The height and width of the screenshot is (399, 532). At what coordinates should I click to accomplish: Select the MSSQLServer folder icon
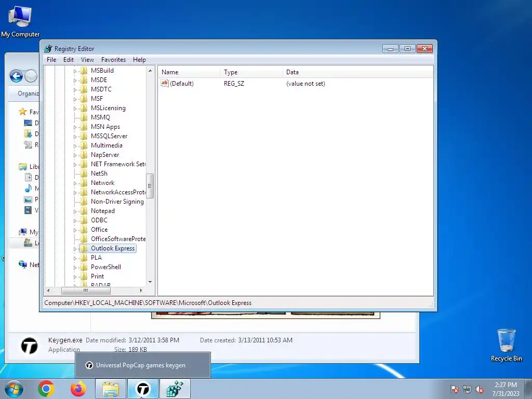point(84,136)
